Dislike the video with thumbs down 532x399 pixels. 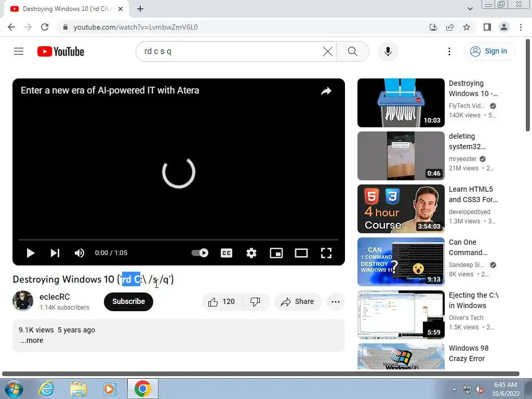(255, 301)
